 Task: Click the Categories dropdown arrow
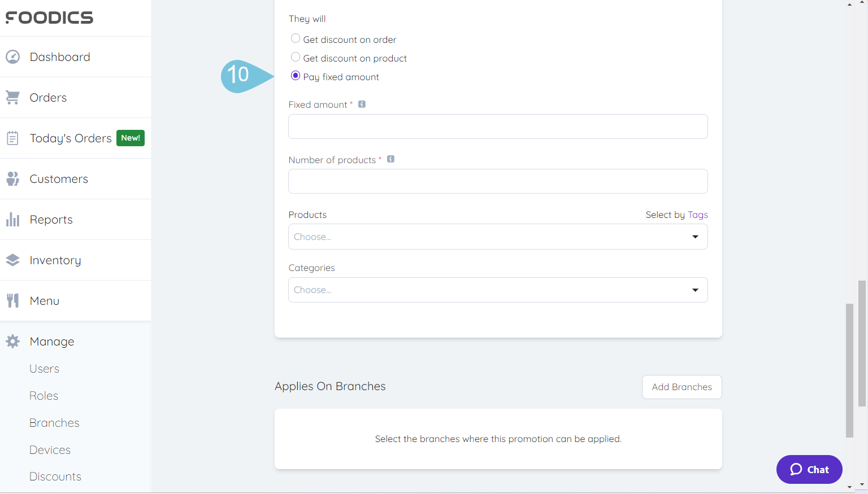coord(695,290)
